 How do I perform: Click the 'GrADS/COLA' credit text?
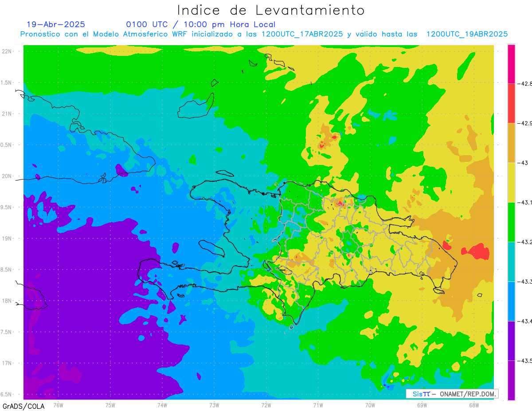pyautogui.click(x=23, y=406)
